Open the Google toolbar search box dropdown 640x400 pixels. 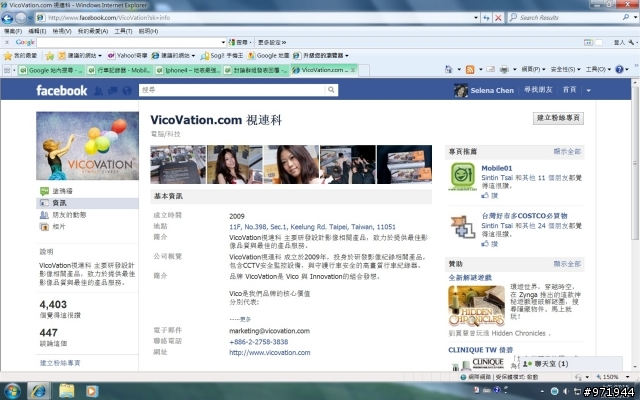coord(223,42)
